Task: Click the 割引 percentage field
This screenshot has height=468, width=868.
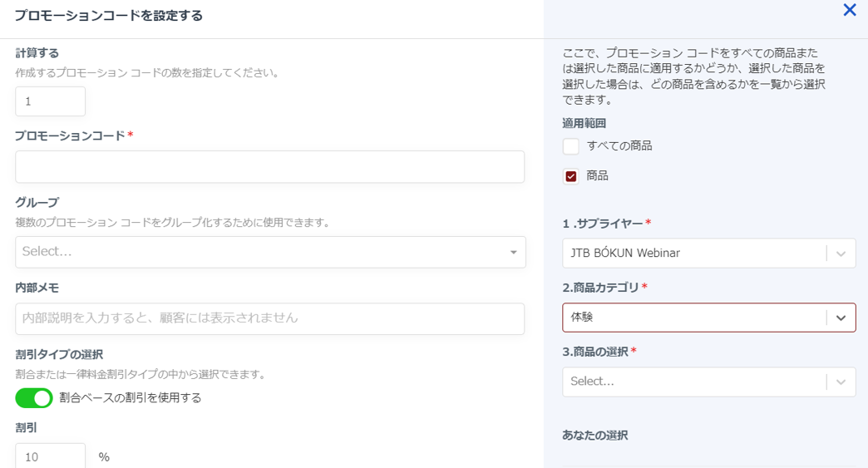Action: 50,456
